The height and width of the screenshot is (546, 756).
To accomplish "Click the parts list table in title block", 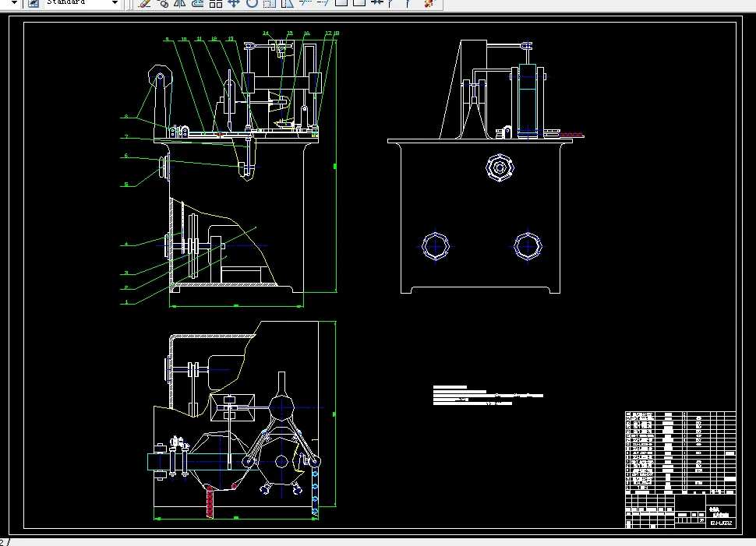I will click(680, 452).
